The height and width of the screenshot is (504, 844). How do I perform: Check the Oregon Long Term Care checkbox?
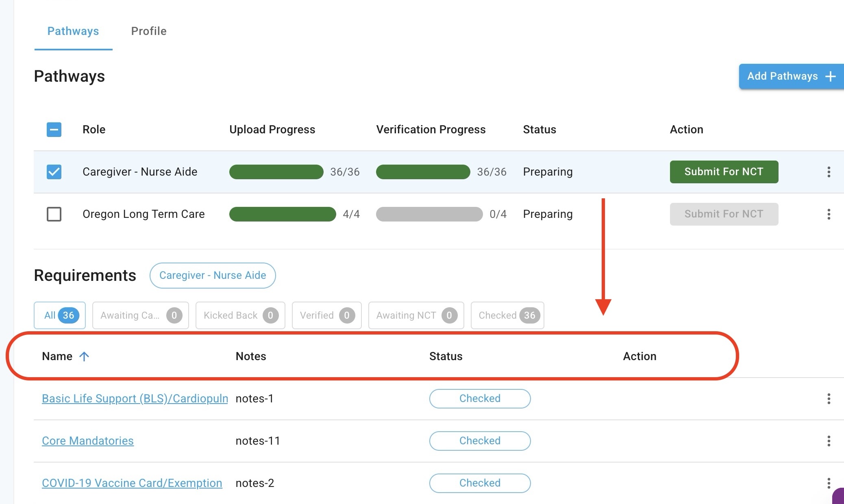click(54, 214)
